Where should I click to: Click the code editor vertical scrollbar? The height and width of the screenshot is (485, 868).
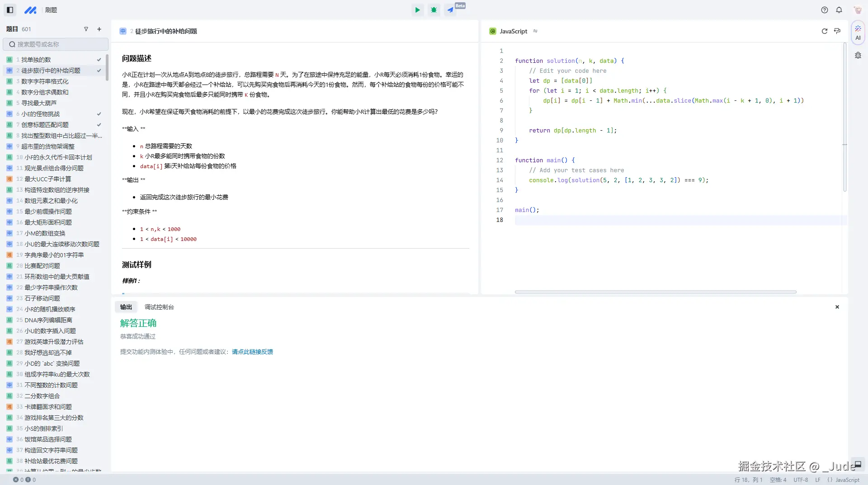[844, 118]
